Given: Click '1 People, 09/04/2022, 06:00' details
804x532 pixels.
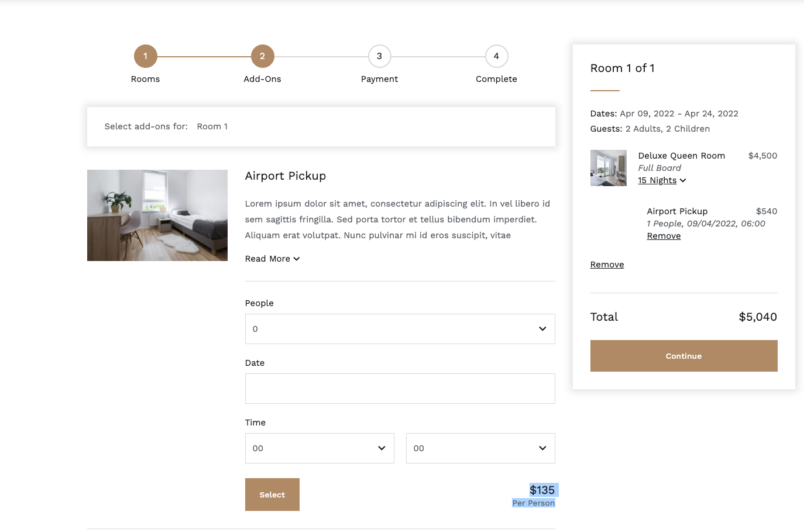Looking at the screenshot, I should tap(706, 224).
